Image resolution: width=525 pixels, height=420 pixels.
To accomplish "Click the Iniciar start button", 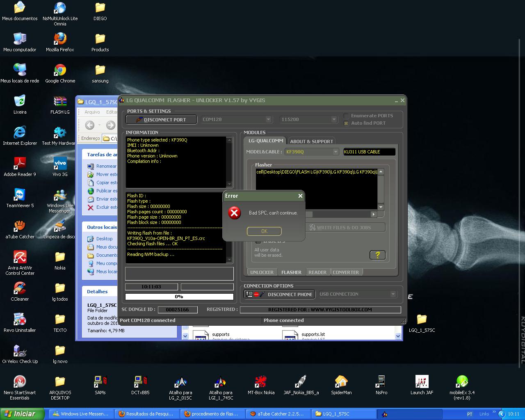I will pyautogui.click(x=22, y=414).
